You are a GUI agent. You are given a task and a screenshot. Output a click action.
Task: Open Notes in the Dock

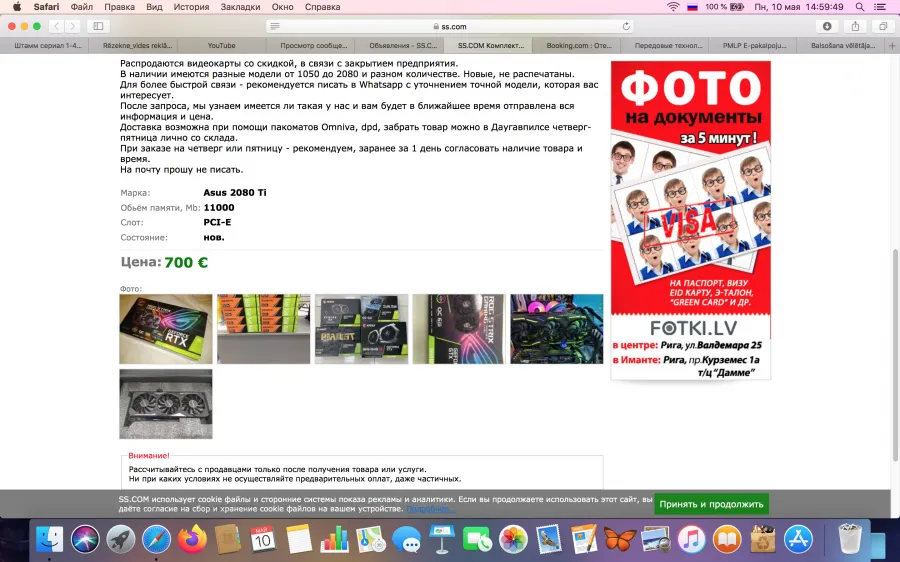298,540
